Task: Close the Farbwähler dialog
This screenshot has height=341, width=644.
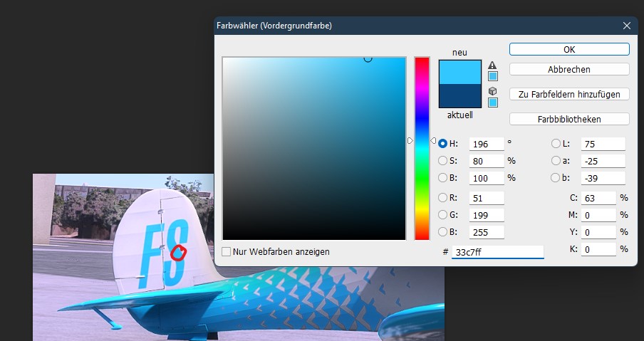Action: [627, 26]
